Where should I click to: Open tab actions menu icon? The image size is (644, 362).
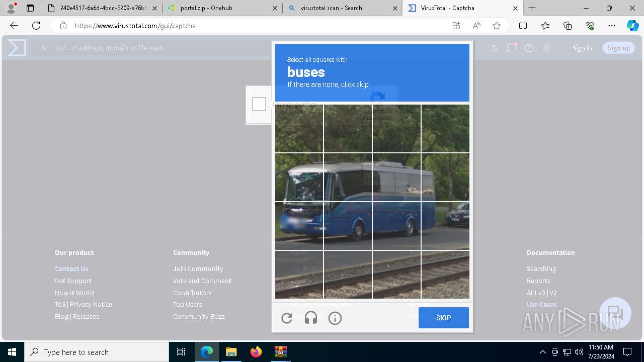30,8
